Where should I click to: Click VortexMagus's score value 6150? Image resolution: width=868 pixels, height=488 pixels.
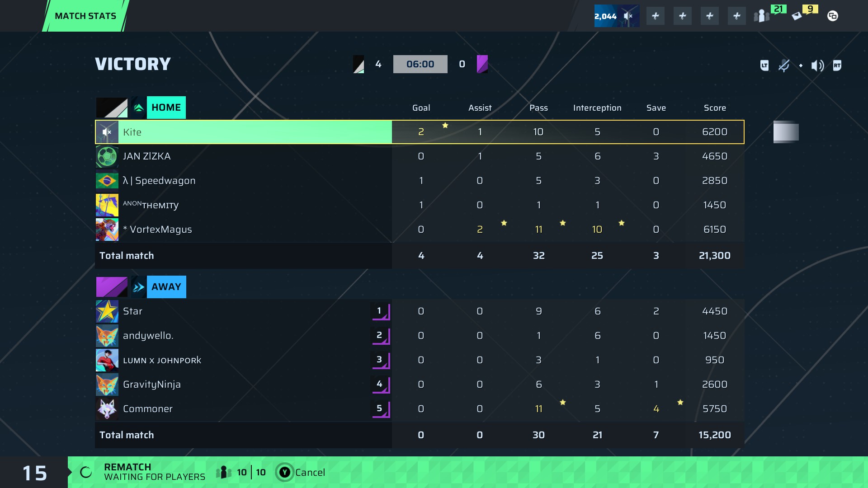click(x=715, y=230)
